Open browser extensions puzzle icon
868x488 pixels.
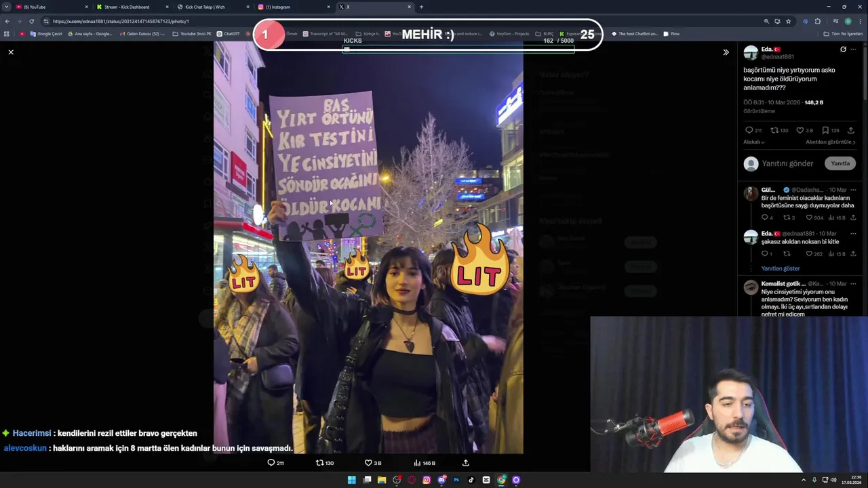[x=817, y=21]
